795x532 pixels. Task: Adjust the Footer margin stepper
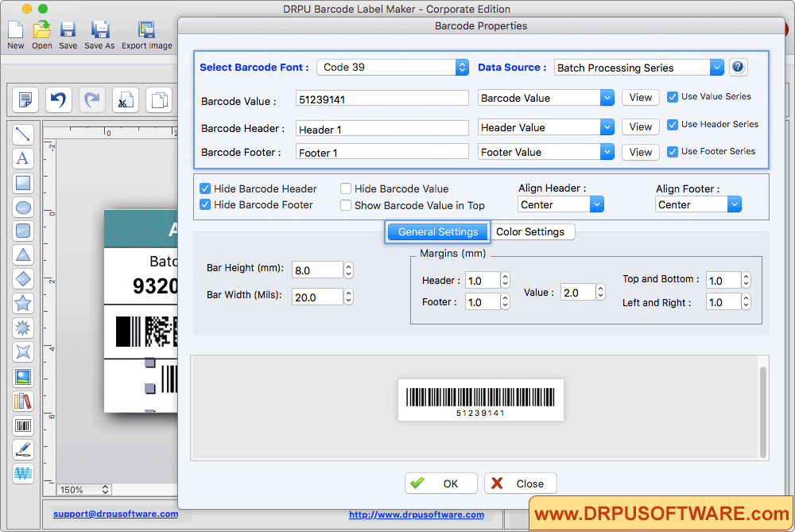(505, 301)
